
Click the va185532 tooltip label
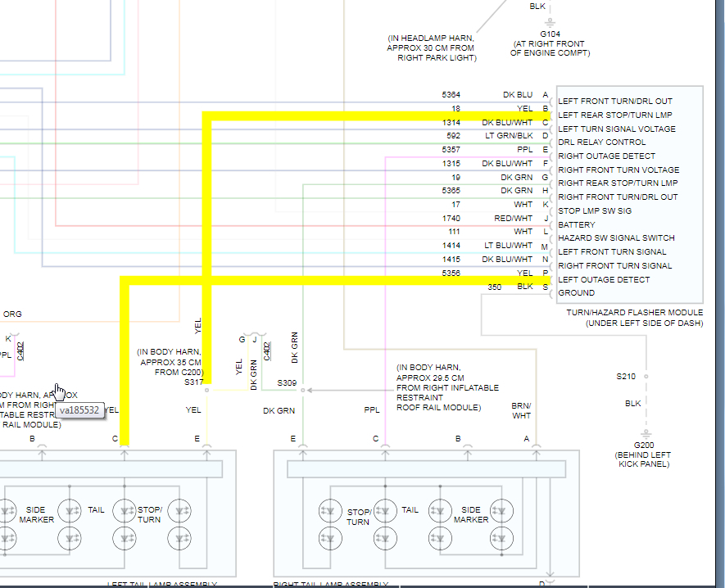click(x=79, y=410)
